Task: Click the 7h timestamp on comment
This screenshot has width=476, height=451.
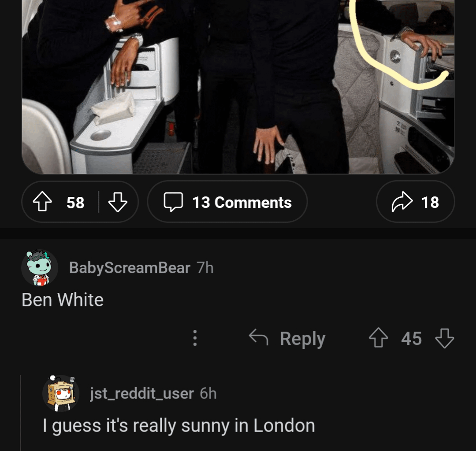Action: [205, 267]
